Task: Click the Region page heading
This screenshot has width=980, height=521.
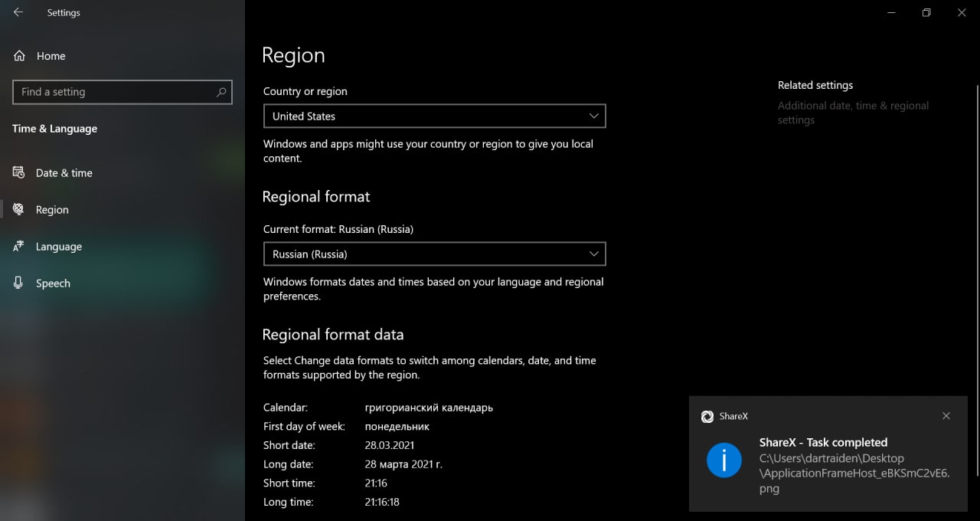Action: tap(293, 55)
